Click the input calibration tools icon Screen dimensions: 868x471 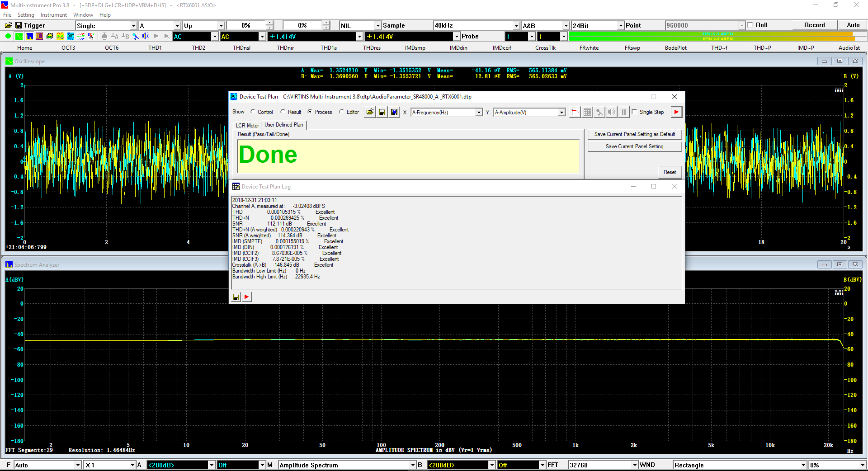pos(136,36)
